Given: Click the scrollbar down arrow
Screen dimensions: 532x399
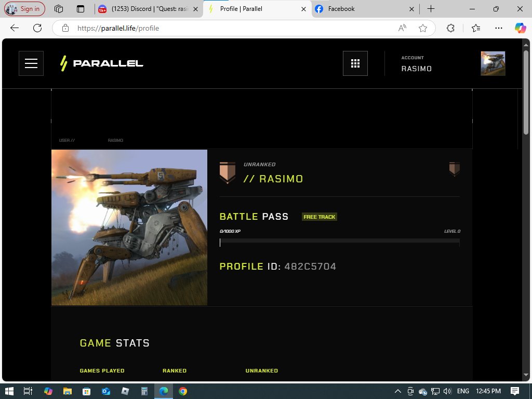Looking at the screenshot, I should [526, 375].
